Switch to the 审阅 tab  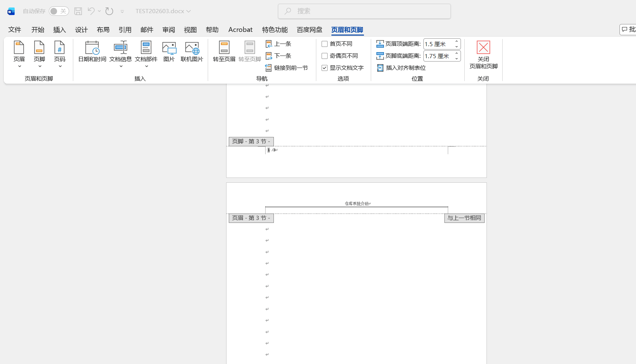tap(168, 30)
